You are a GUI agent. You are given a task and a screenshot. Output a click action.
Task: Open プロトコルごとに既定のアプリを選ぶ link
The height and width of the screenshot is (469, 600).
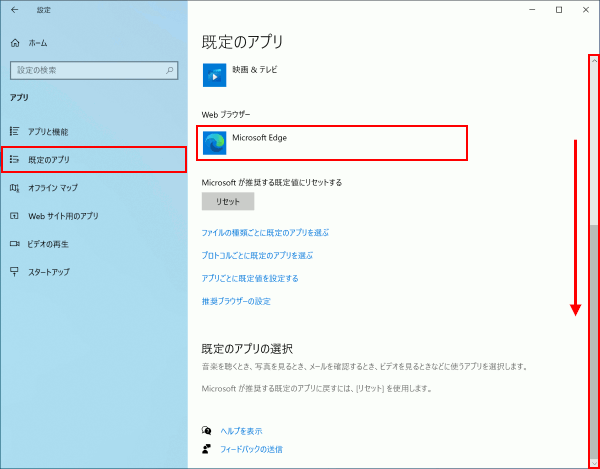pos(257,255)
